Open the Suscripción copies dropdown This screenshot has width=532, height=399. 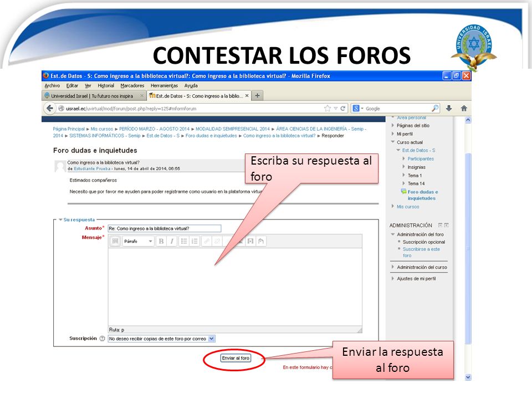[x=161, y=339]
